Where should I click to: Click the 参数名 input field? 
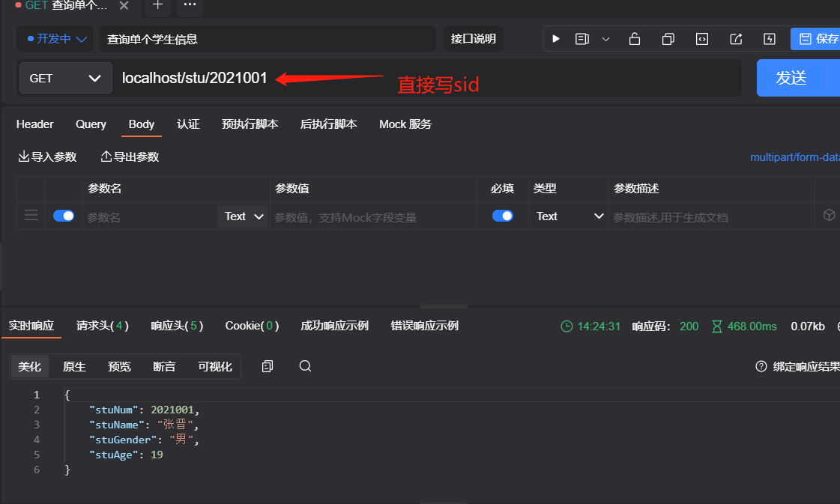click(150, 217)
